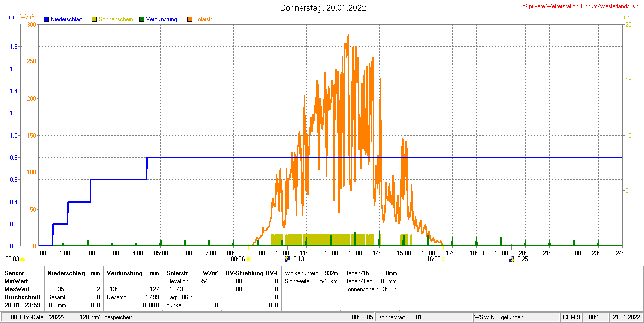This screenshot has height=323, width=644.
Task: Click the Niederschlag mm column header
Action: (74, 273)
